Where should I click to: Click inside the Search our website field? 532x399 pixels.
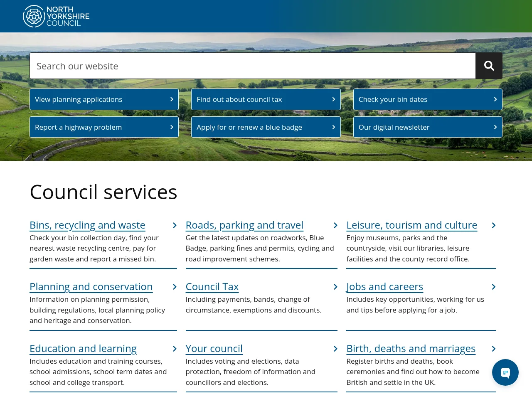pyautogui.click(x=253, y=66)
